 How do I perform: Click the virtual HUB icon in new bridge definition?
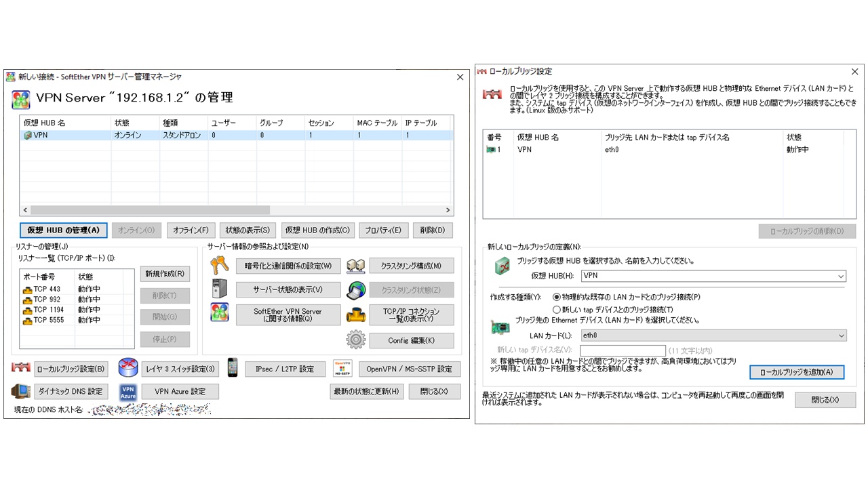[x=502, y=266]
